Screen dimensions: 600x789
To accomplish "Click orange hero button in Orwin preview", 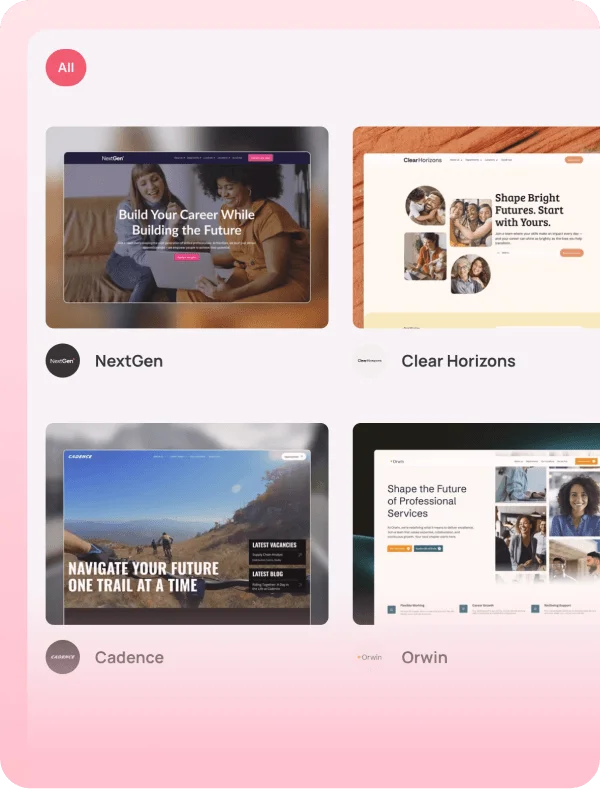I will 398,548.
